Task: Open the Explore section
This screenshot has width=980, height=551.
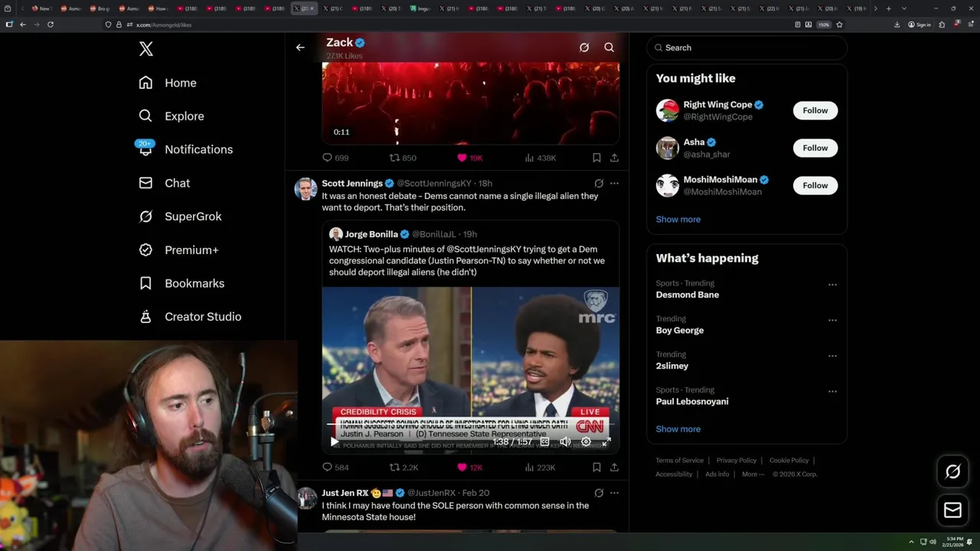Action: [x=171, y=116]
